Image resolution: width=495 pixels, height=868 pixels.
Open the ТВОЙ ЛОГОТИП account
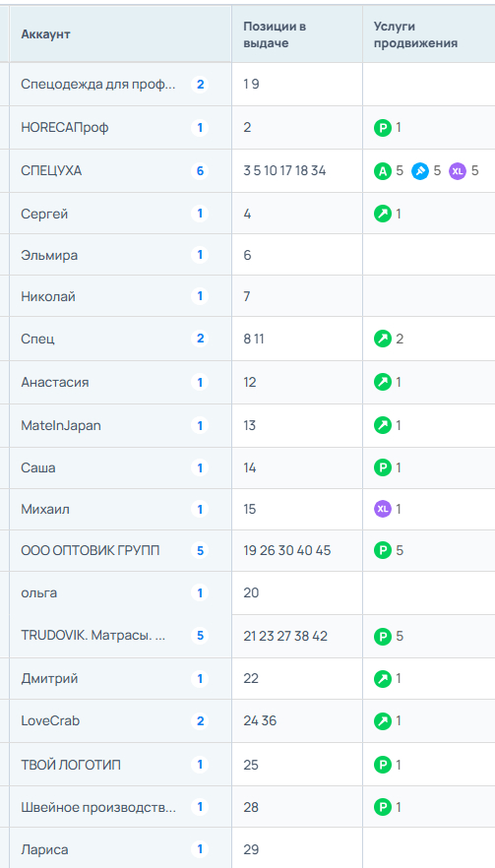click(x=71, y=765)
